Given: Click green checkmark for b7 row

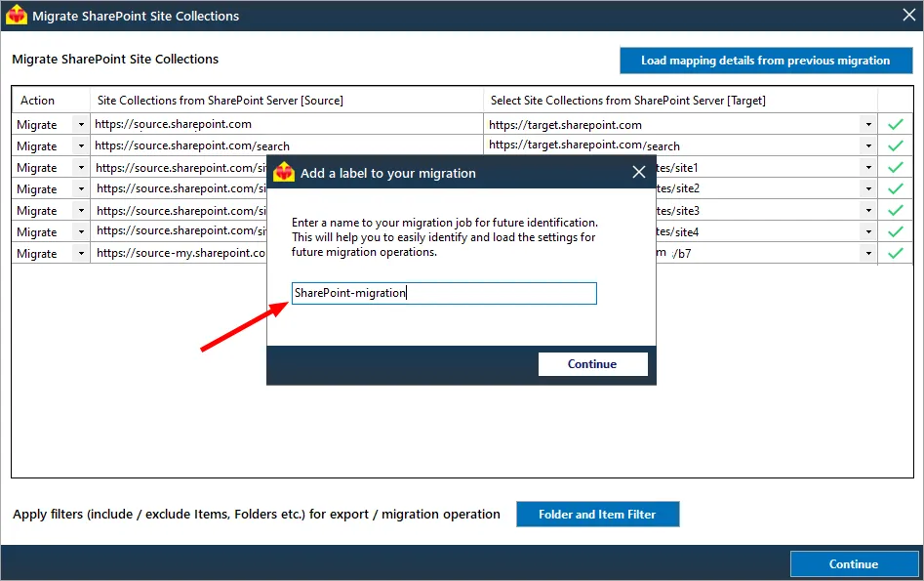Looking at the screenshot, I should tap(896, 253).
